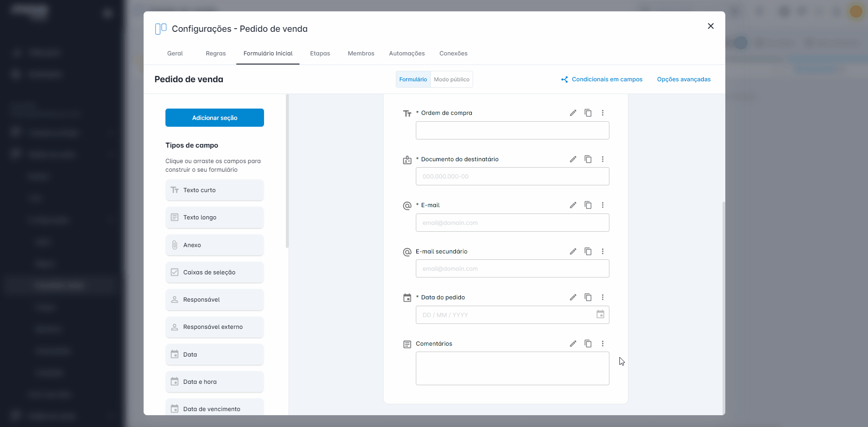868x427 pixels.
Task: Edit the E-mail secundário field
Action: point(573,251)
